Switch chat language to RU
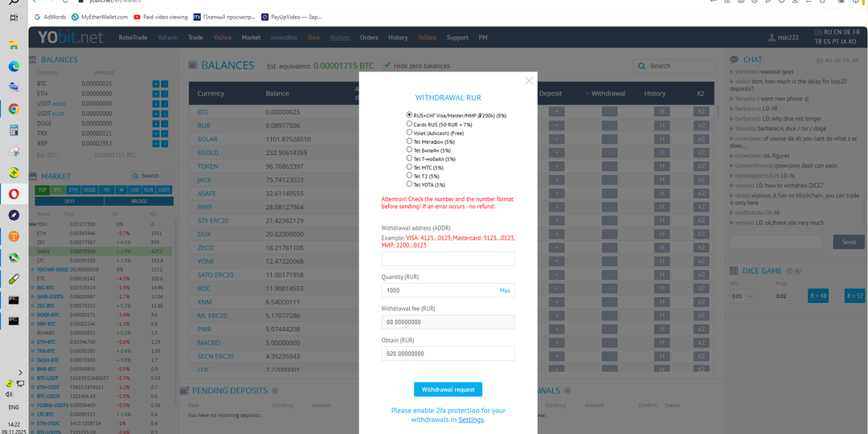Viewport: 868px width, 434px height. [828, 60]
